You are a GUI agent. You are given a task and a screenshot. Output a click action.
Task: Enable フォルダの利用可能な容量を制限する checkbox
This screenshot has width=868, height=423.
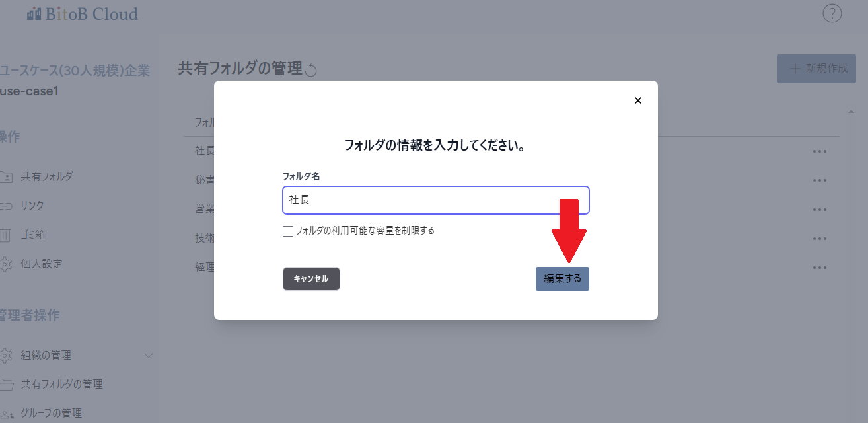288,231
